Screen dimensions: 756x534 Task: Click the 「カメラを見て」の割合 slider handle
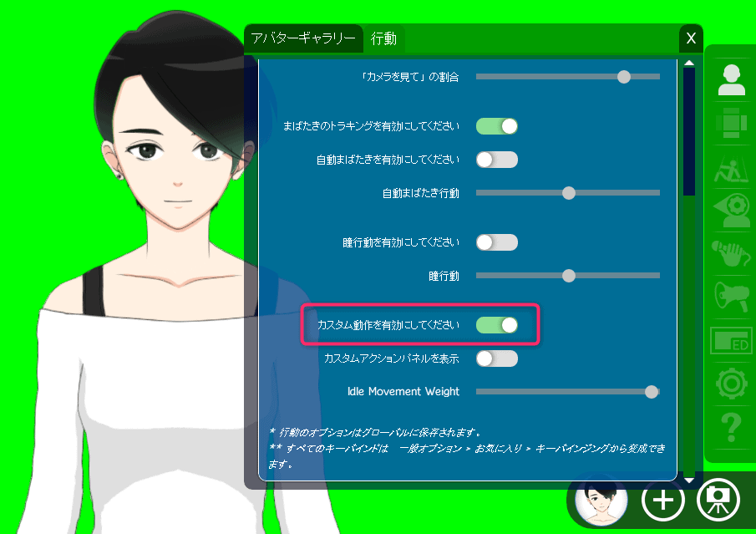pyautogui.click(x=623, y=77)
